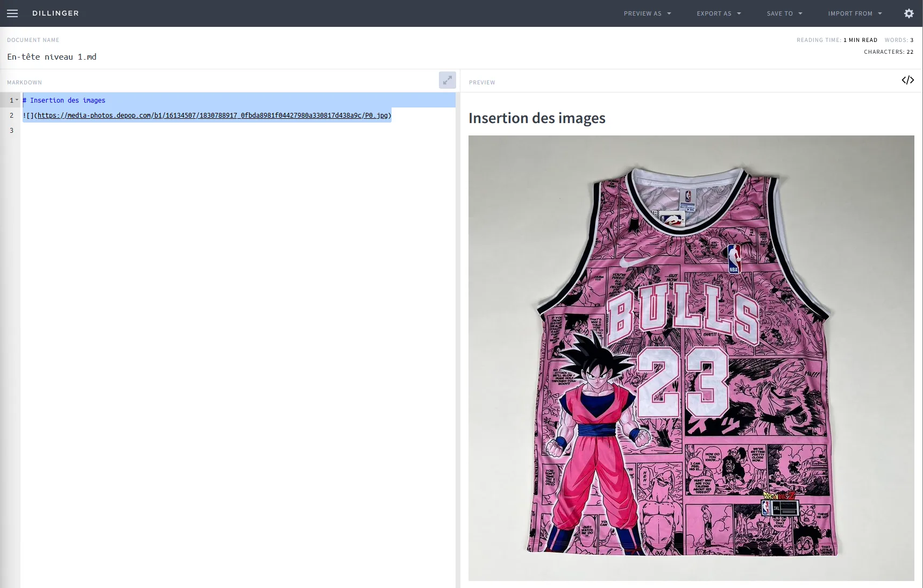Click the DILLINGER logo
The height and width of the screenshot is (588, 923).
coord(55,13)
